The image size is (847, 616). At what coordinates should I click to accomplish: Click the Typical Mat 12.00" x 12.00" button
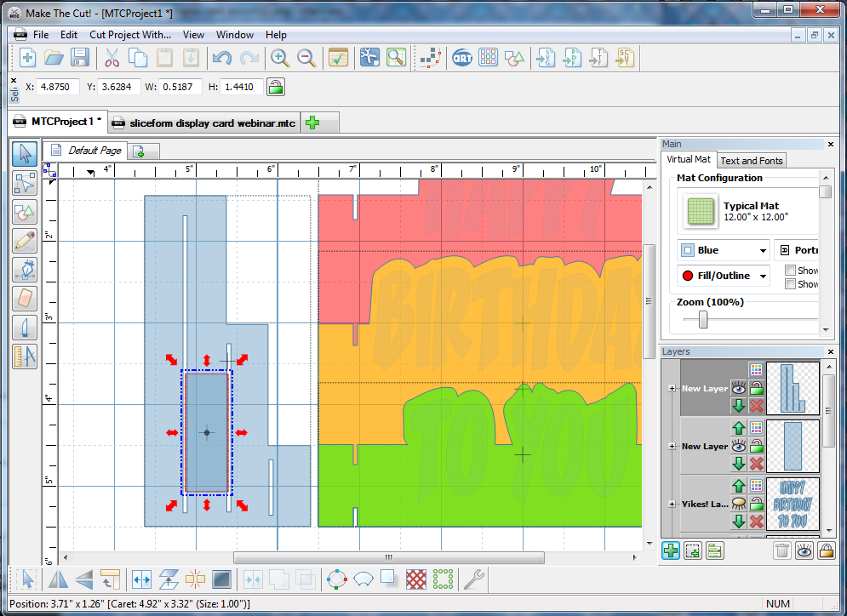click(747, 211)
